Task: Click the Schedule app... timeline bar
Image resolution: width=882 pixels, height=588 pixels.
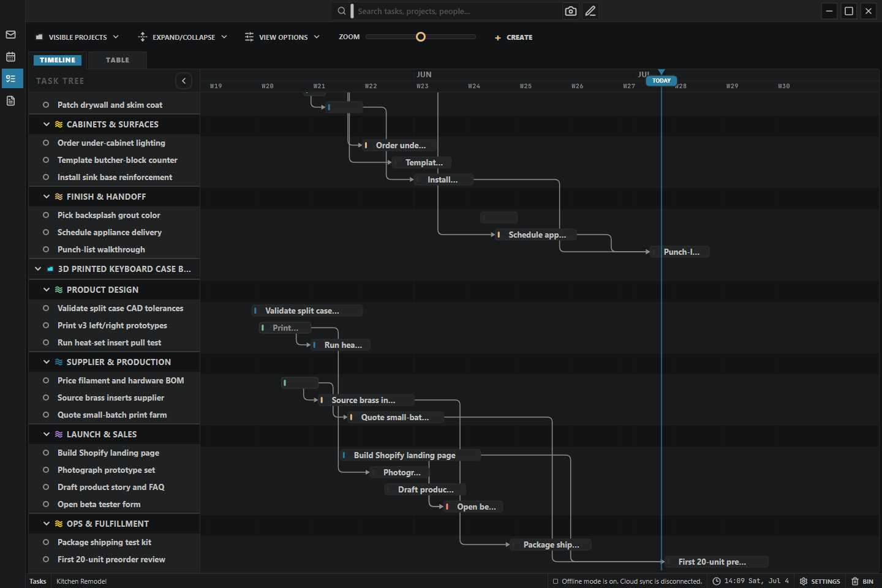Action: 535,235
